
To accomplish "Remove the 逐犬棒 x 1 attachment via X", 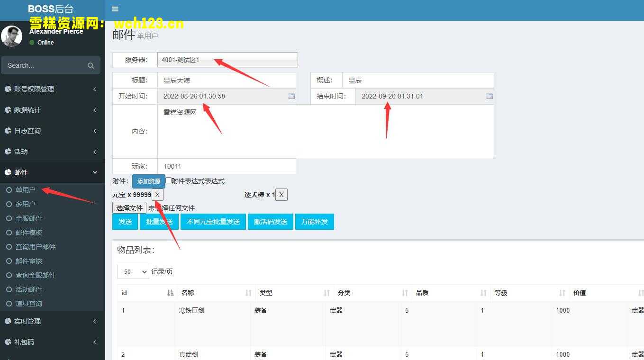I will pos(281,194).
